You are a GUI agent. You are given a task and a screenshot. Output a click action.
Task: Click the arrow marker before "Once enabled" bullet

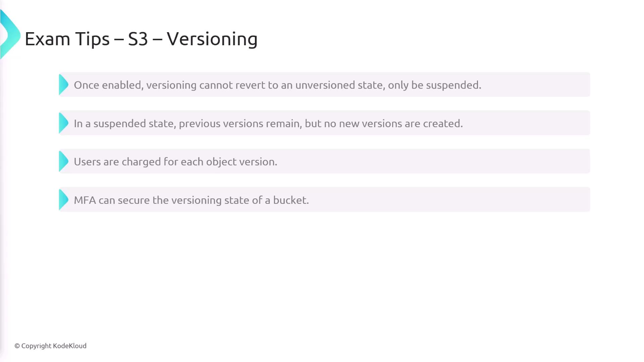[x=63, y=84]
